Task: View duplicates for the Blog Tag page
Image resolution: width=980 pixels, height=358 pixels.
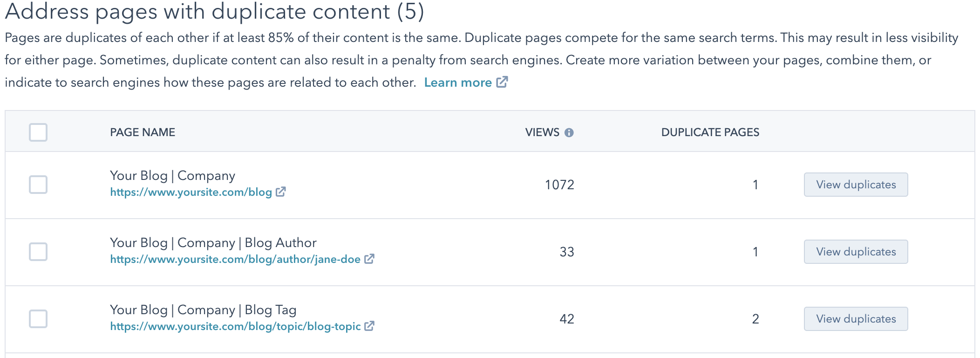Action: tap(856, 319)
